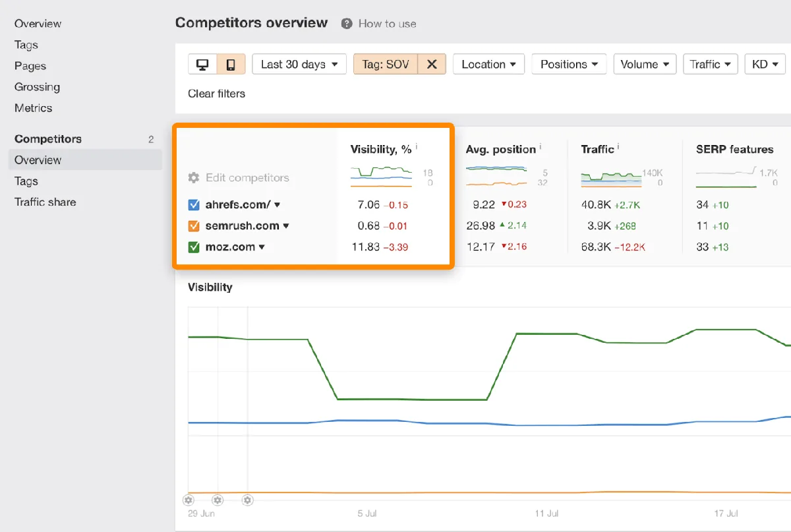Click the Competitors sidebar heading
Image resolution: width=791 pixels, height=532 pixels.
48,139
